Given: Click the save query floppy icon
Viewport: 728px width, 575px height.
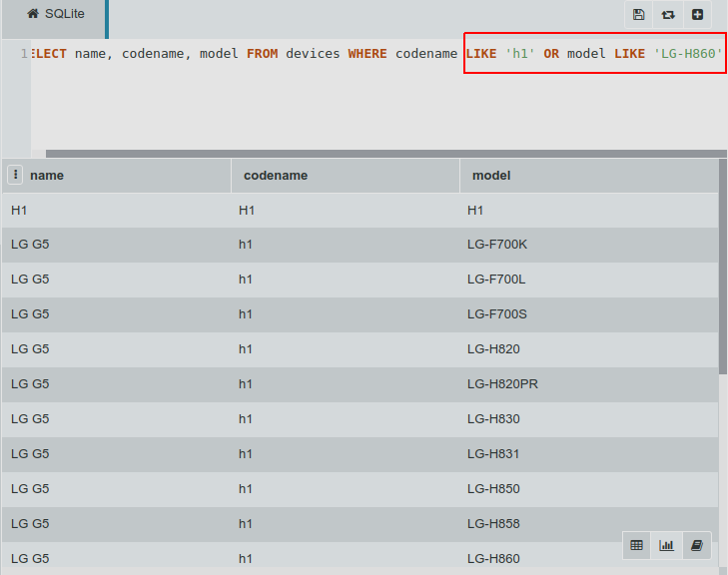Looking at the screenshot, I should [638, 15].
